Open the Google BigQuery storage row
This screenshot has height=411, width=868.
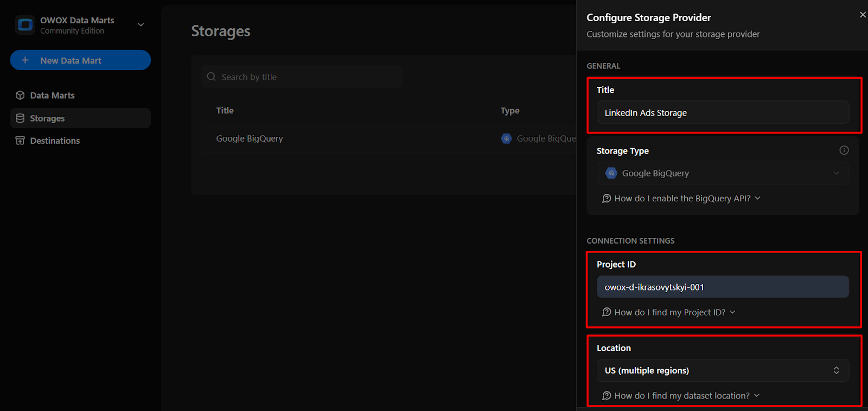click(388, 138)
